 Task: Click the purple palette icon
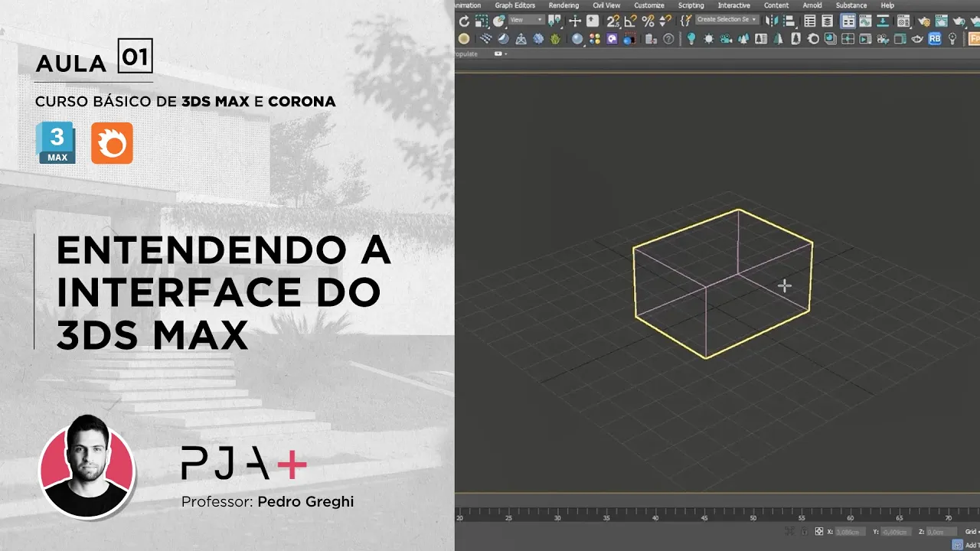tap(612, 39)
